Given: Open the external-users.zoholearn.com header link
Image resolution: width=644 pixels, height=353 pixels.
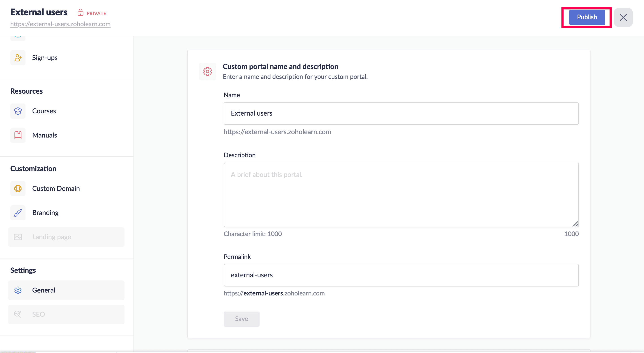Looking at the screenshot, I should click(60, 24).
